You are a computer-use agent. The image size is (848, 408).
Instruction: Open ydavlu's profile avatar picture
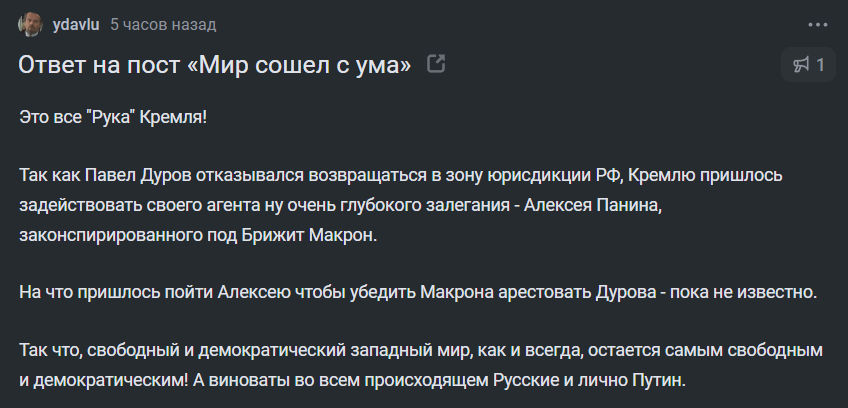tap(30, 24)
